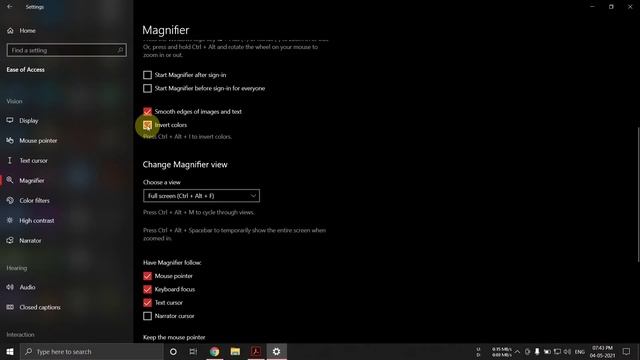Enable Start Magnifier before sign-in for everyone

(147, 88)
